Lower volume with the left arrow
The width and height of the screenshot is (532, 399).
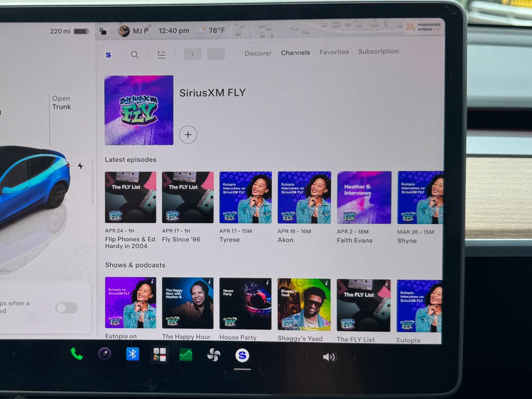(x=307, y=357)
